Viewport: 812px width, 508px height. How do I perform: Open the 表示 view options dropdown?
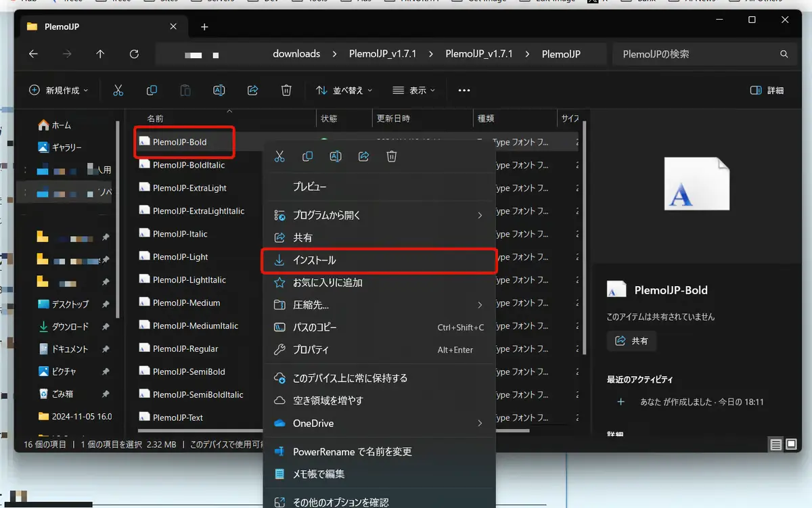[415, 89]
